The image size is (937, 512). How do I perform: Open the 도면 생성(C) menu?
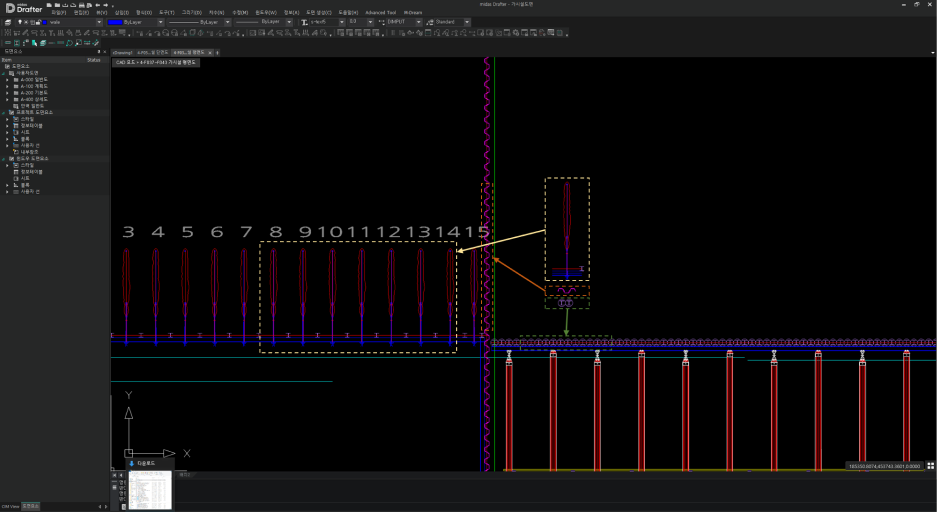tap(319, 13)
